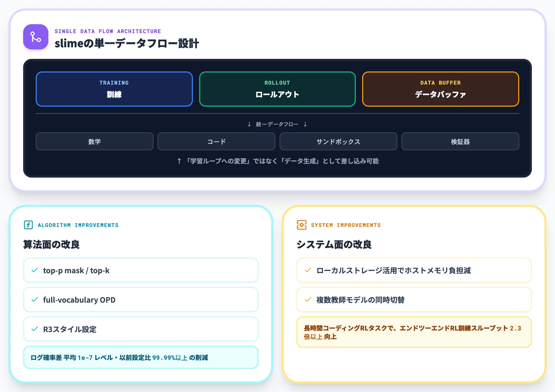This screenshot has width=555, height=392.
Task: Click checkmark beside ローカルストレージ活用 item
Action: click(x=308, y=270)
